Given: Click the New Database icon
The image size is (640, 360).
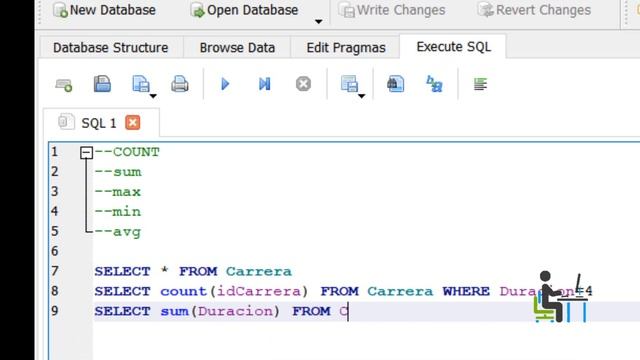Looking at the screenshot, I should click(60, 10).
